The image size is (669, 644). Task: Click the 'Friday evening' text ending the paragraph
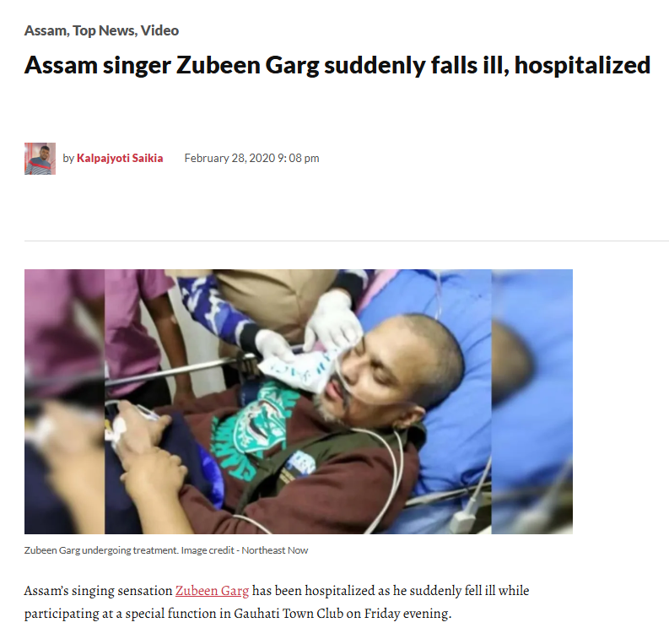(407, 614)
